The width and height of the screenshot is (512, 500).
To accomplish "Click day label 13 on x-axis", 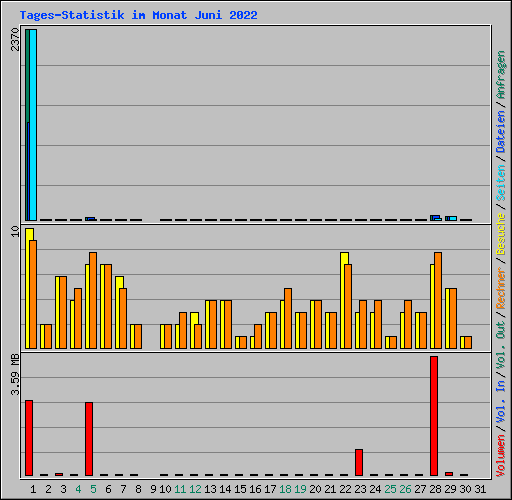I will click(210, 489).
